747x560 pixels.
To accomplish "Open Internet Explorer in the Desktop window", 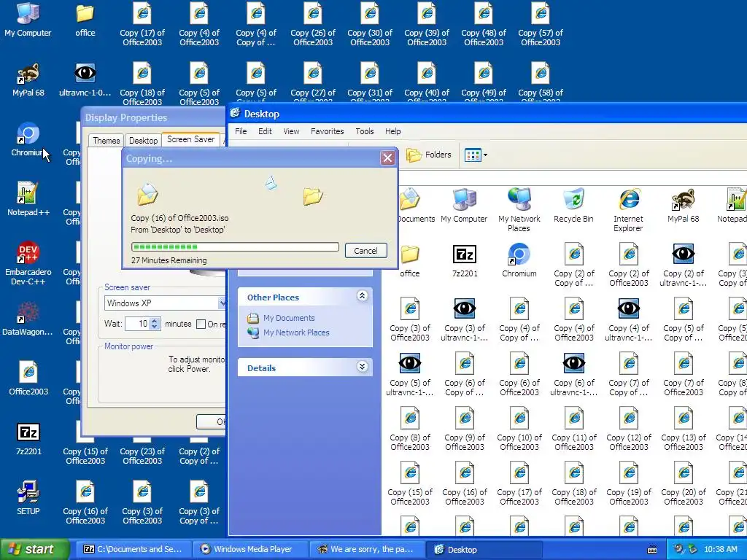I will click(628, 210).
